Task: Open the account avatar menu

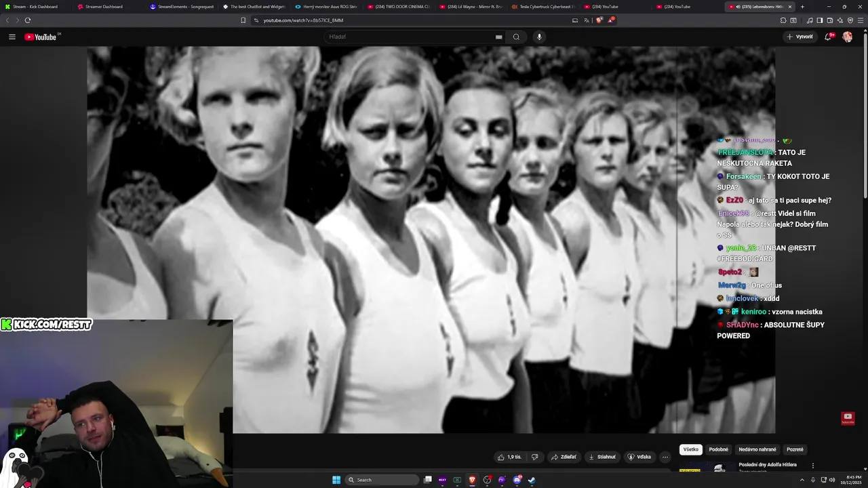Action: tap(847, 37)
